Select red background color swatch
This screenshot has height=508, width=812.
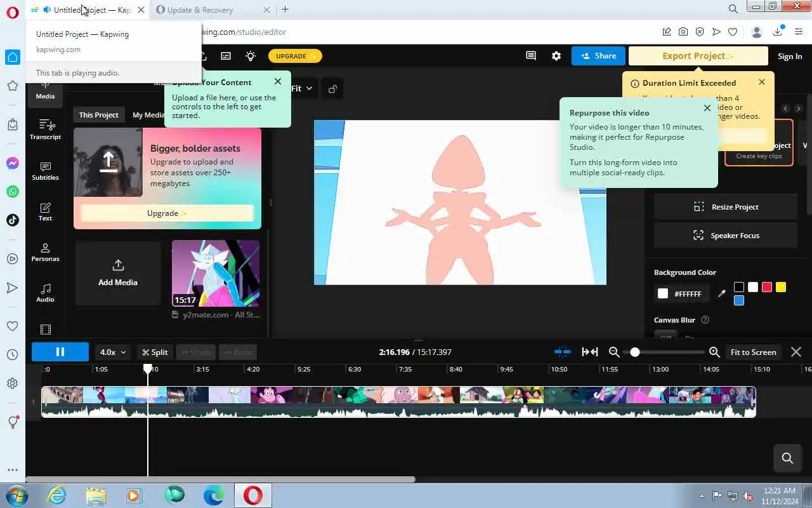767,287
